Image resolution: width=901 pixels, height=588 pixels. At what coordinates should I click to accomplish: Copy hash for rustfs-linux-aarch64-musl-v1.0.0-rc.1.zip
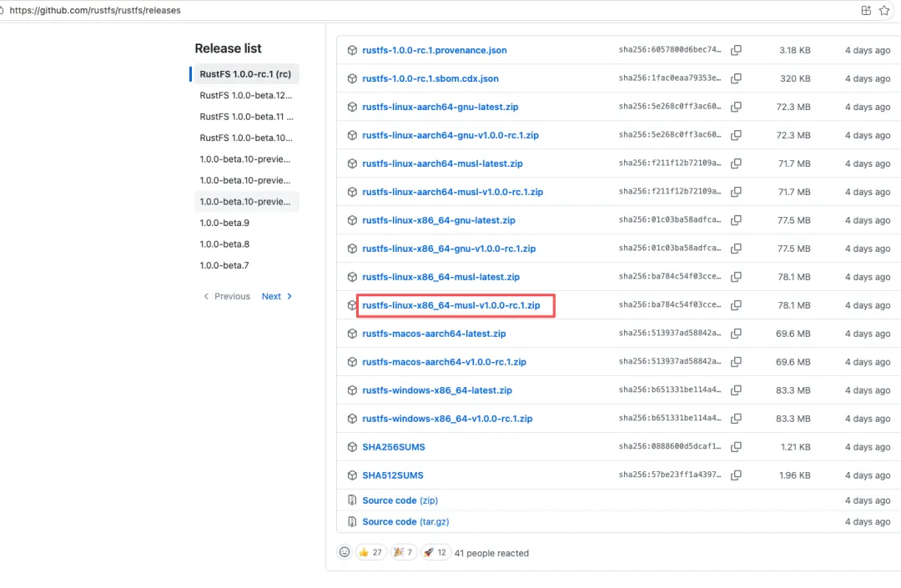coord(736,192)
